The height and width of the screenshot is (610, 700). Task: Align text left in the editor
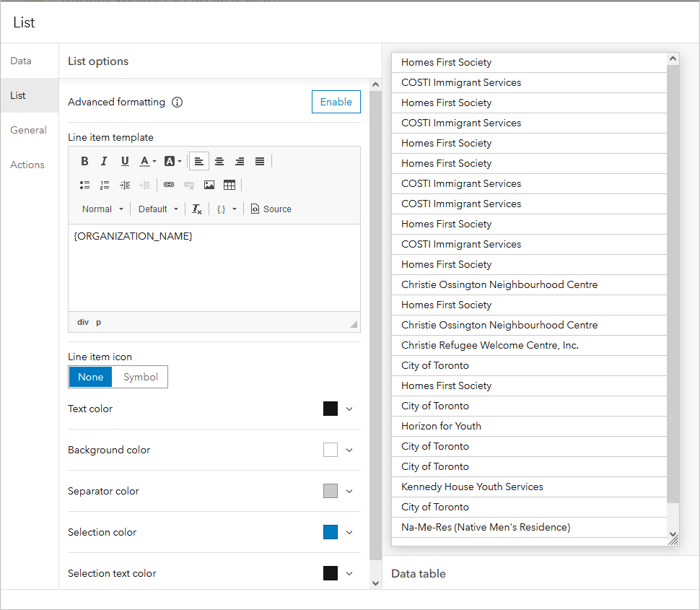pyautogui.click(x=199, y=161)
